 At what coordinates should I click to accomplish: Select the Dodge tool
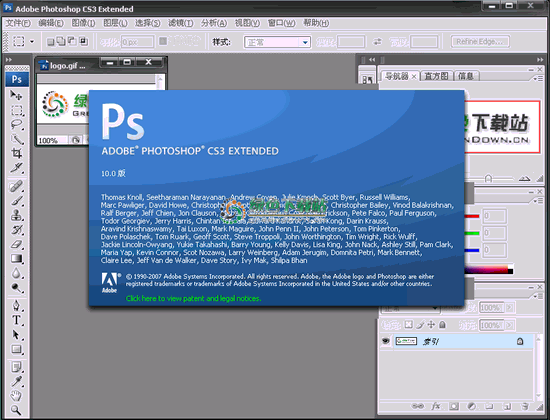pyautogui.click(x=16, y=288)
